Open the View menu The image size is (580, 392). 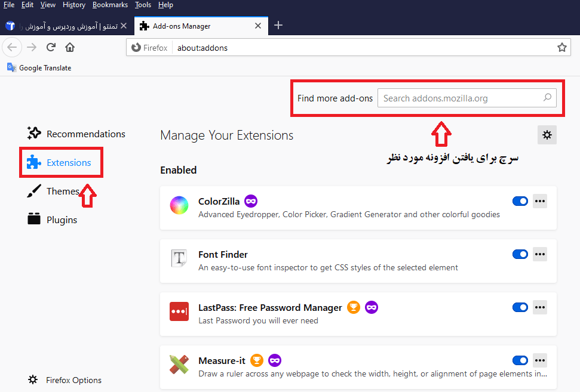point(48,5)
